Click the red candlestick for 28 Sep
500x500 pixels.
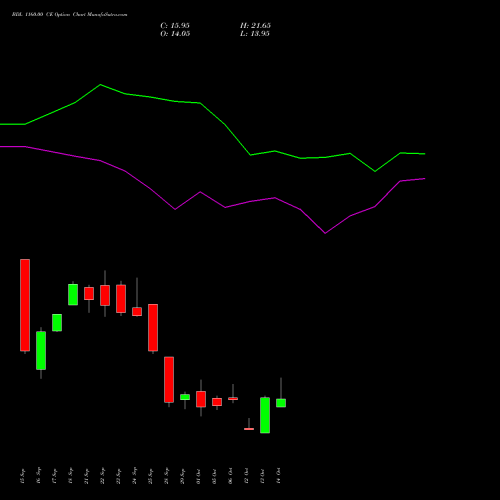(169, 380)
